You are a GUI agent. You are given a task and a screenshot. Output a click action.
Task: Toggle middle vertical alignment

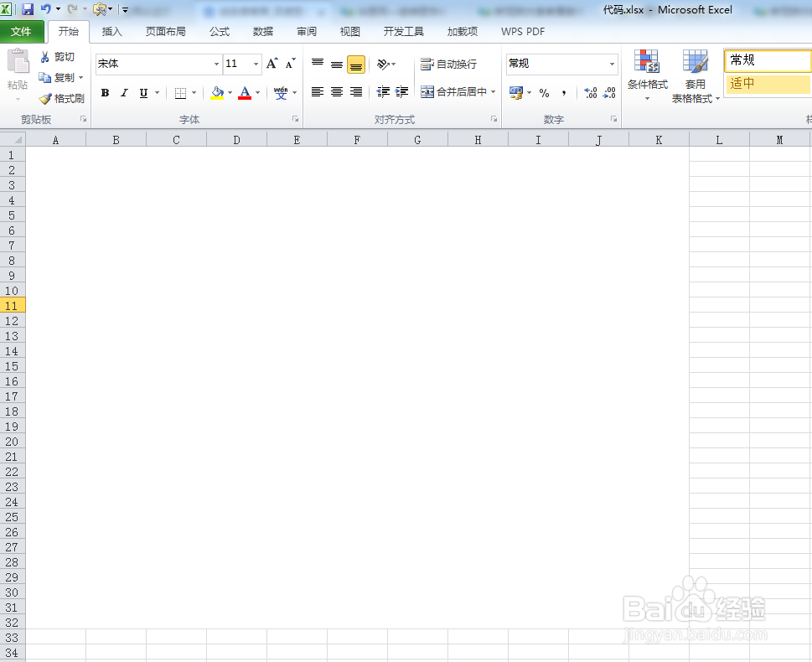337,65
